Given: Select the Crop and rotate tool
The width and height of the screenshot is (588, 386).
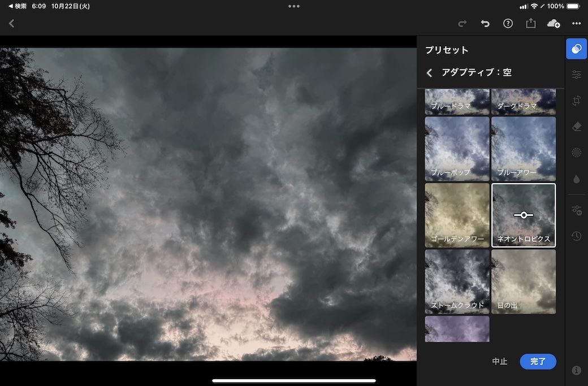Looking at the screenshot, I should tap(576, 101).
